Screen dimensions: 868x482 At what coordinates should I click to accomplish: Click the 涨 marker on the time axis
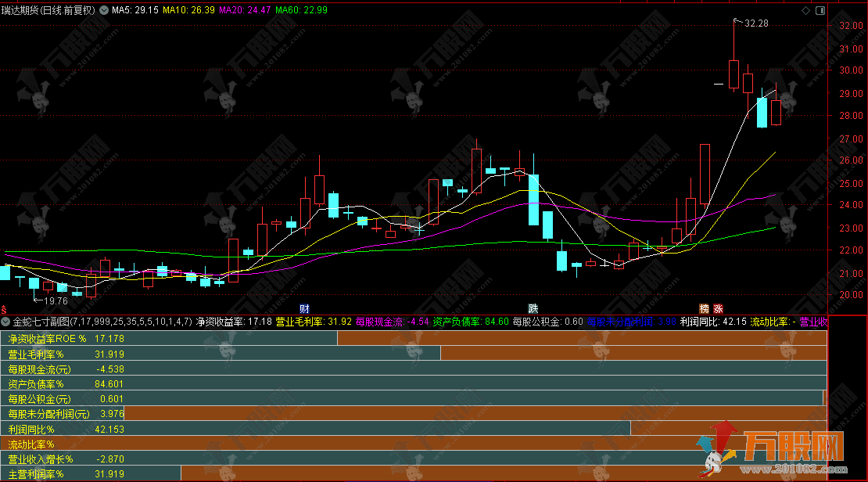(718, 309)
